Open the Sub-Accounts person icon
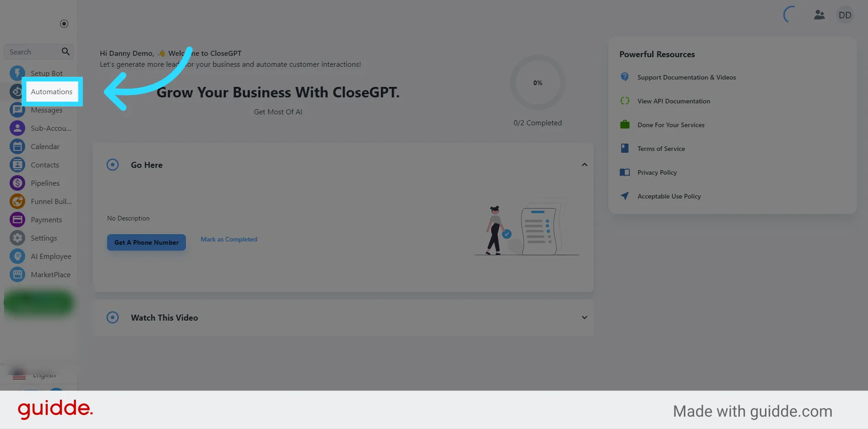 pos(17,128)
